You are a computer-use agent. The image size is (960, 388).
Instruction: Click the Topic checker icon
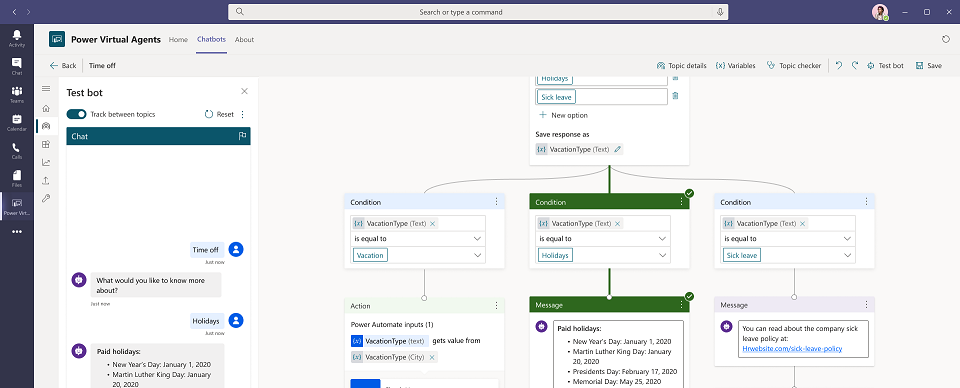[x=770, y=65]
